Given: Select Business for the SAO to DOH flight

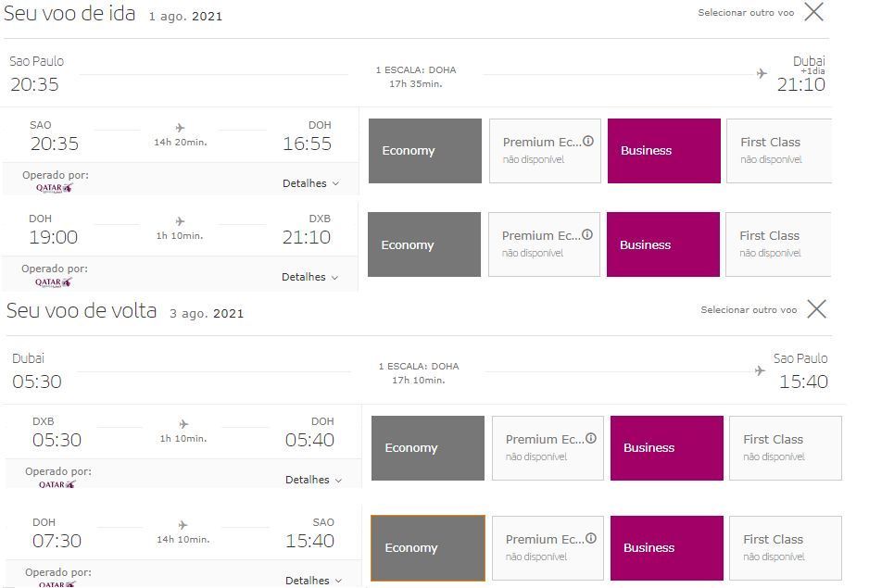Looking at the screenshot, I should click(664, 151).
